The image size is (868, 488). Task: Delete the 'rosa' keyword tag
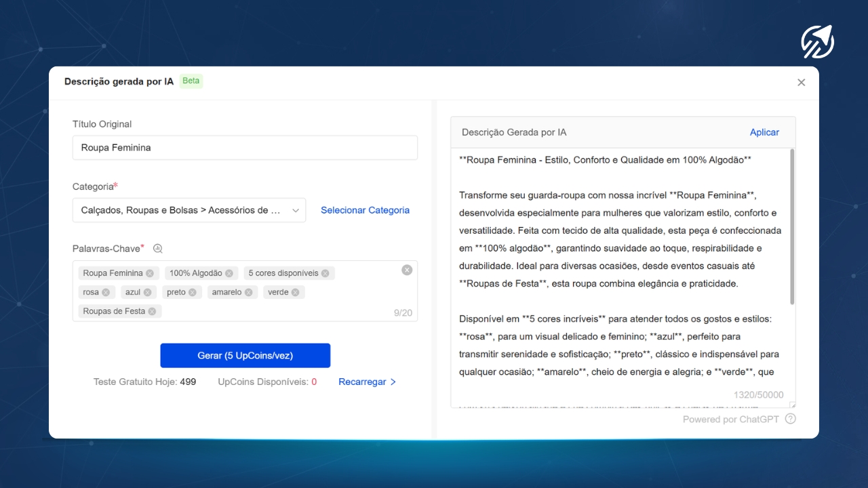106,292
